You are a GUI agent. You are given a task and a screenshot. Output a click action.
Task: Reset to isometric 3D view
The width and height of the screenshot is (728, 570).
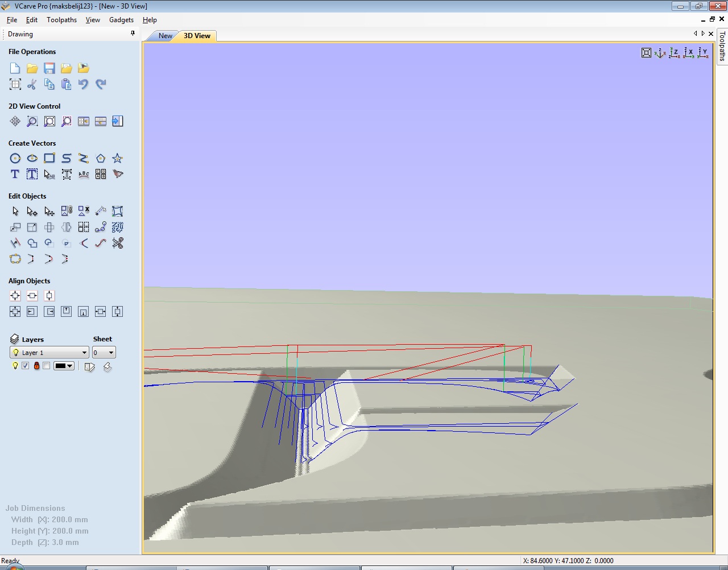pyautogui.click(x=660, y=53)
